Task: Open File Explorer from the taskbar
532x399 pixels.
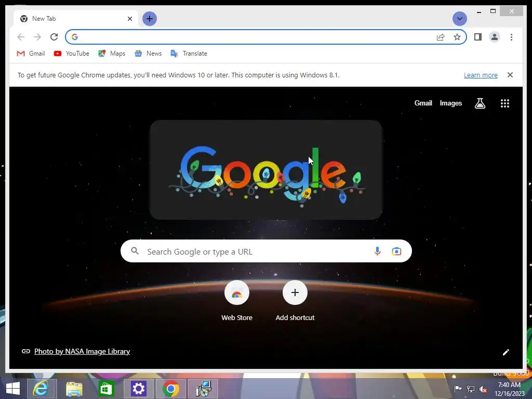Action: [74, 389]
